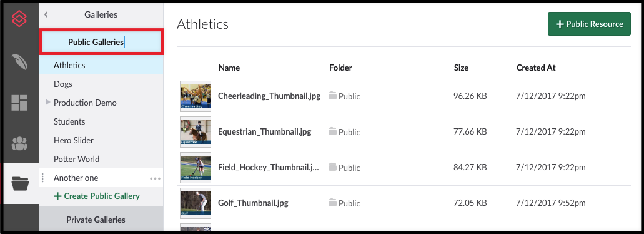The image size is (644, 234).
Task: Click the drag handle dots beside Another one
Action: [x=42, y=178]
